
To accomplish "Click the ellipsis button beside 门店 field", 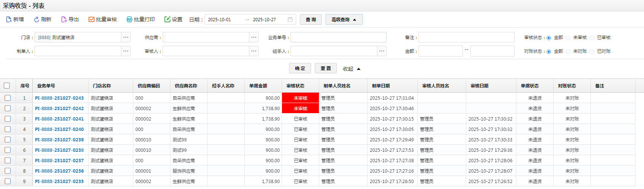I will pyautogui.click(x=126, y=37).
